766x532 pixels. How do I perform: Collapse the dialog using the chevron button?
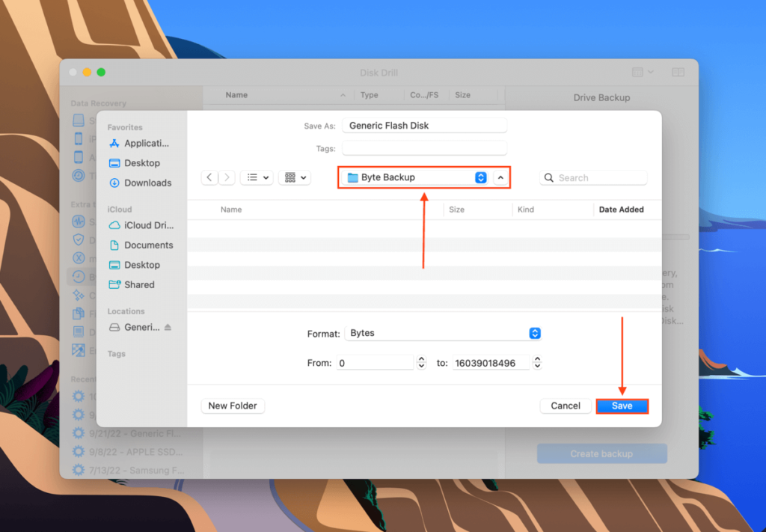click(x=500, y=177)
